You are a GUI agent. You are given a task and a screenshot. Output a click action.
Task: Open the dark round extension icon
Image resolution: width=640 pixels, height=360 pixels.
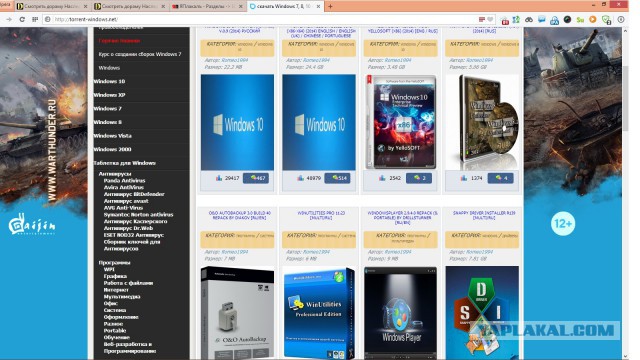click(567, 19)
